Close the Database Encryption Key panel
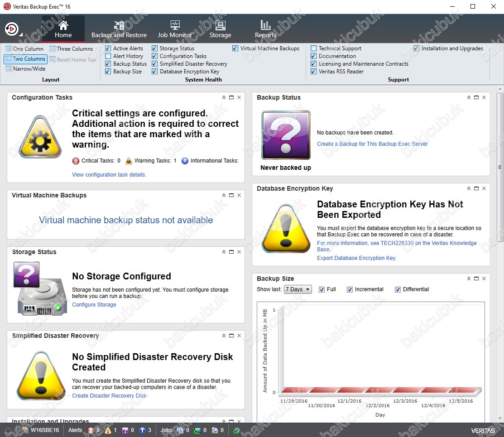Viewport: 504px width, 437px height. coord(484,188)
